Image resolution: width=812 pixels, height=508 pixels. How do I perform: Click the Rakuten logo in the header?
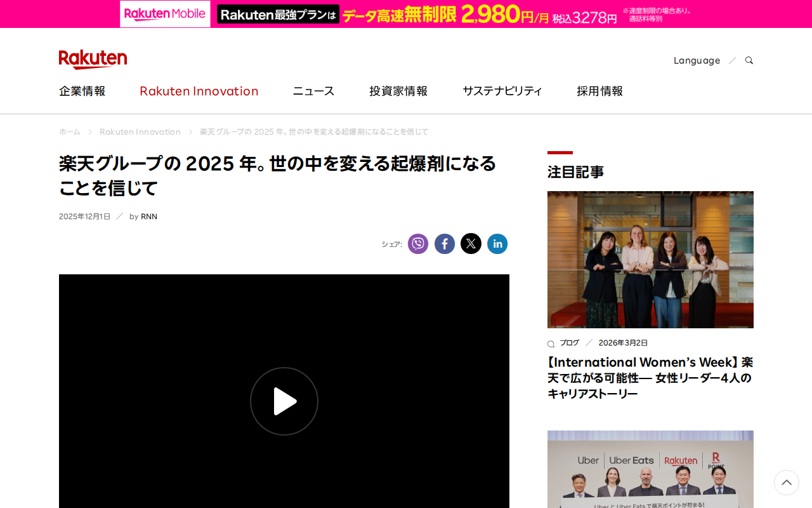[x=93, y=58]
